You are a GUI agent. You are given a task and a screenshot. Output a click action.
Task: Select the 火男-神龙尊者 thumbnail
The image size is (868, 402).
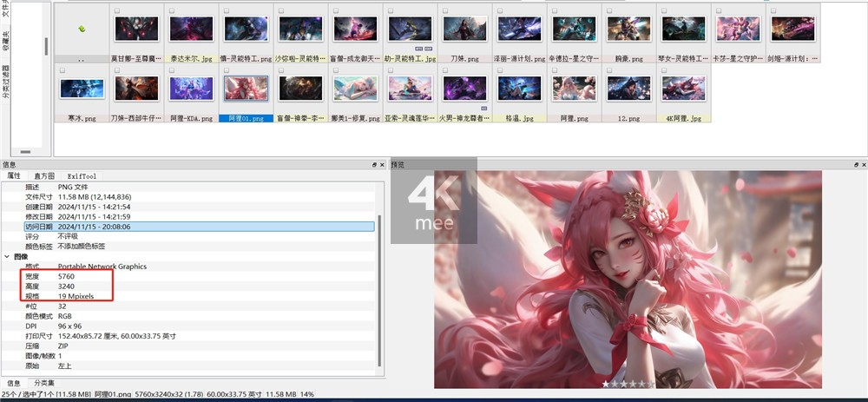pos(465,88)
